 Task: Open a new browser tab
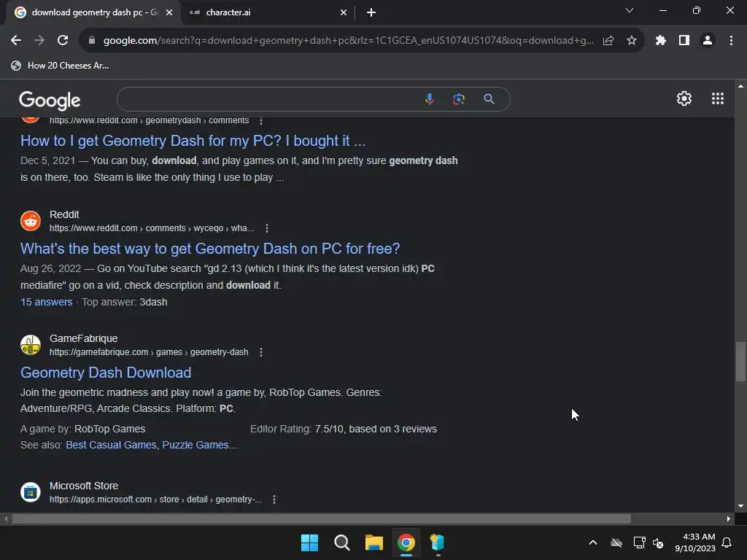[x=371, y=12]
